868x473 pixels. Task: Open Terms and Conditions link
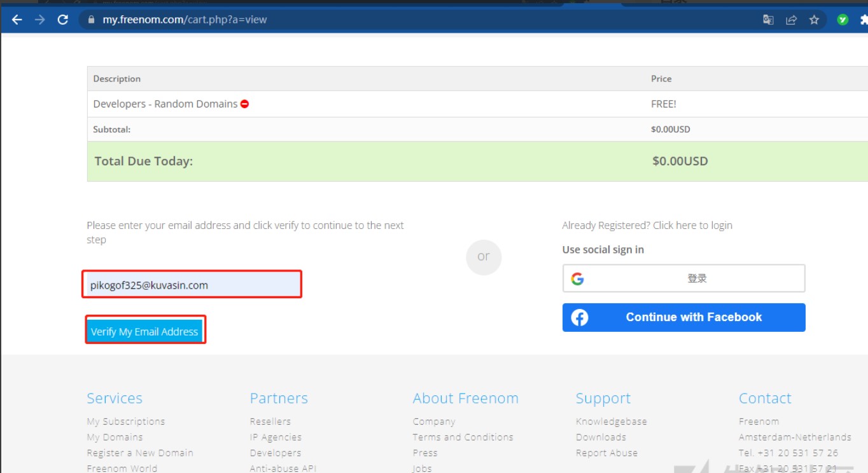(x=463, y=437)
